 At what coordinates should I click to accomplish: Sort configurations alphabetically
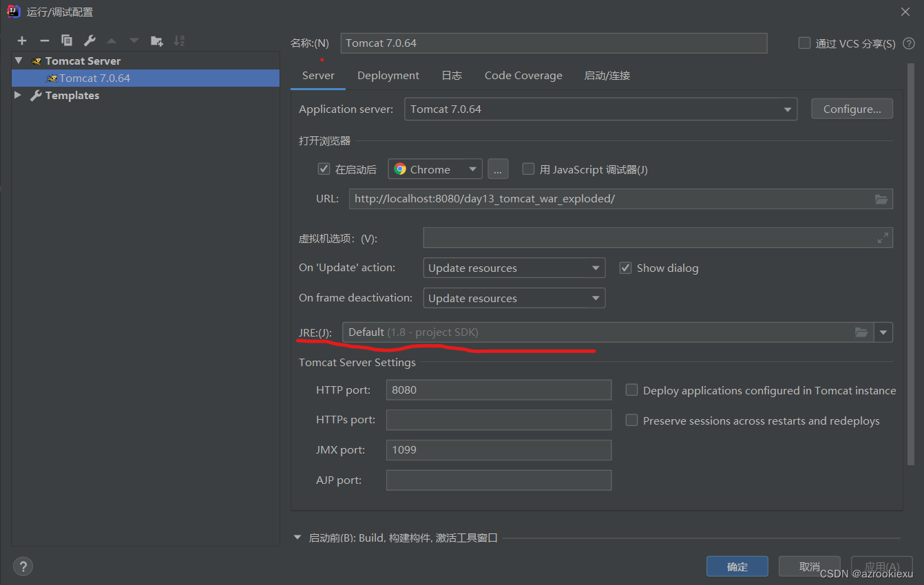(x=179, y=41)
